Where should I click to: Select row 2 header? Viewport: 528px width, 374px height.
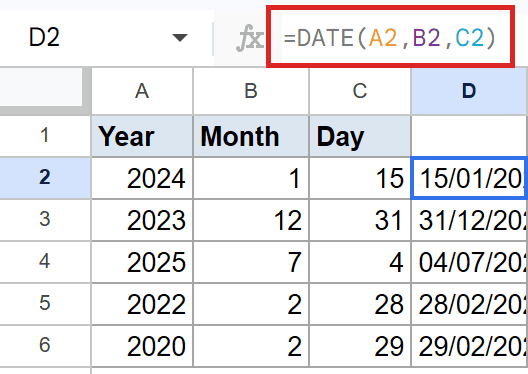pyautogui.click(x=45, y=177)
